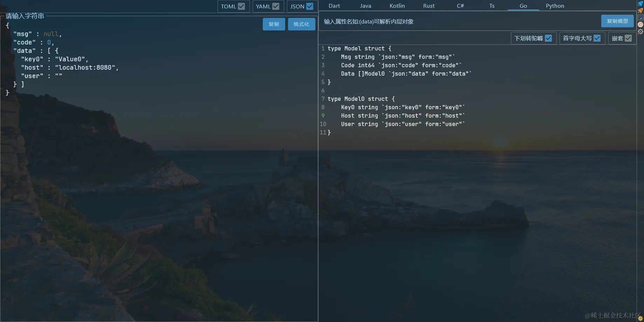Screen dimensions: 644x322
Task: Click the yellow gear icon at bottom right
Action: (641, 318)
